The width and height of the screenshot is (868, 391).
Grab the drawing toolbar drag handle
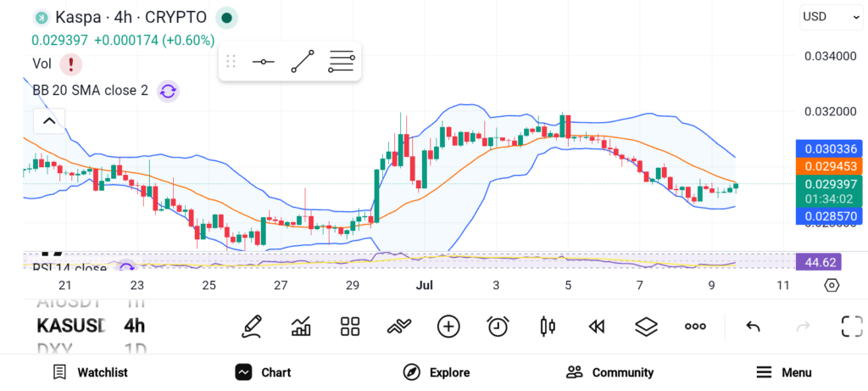coord(231,61)
